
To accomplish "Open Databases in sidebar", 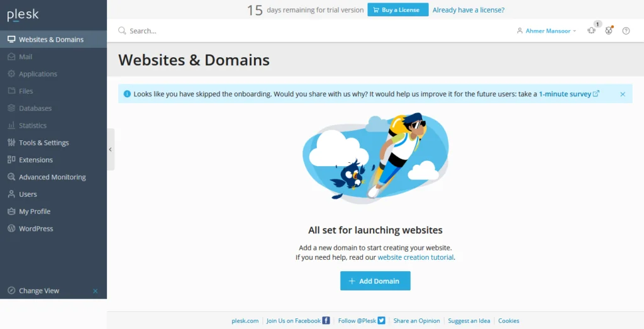I will pos(53,108).
